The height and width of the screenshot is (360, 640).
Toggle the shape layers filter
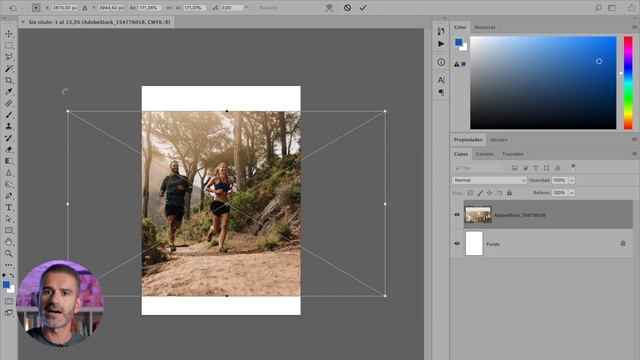(x=547, y=168)
